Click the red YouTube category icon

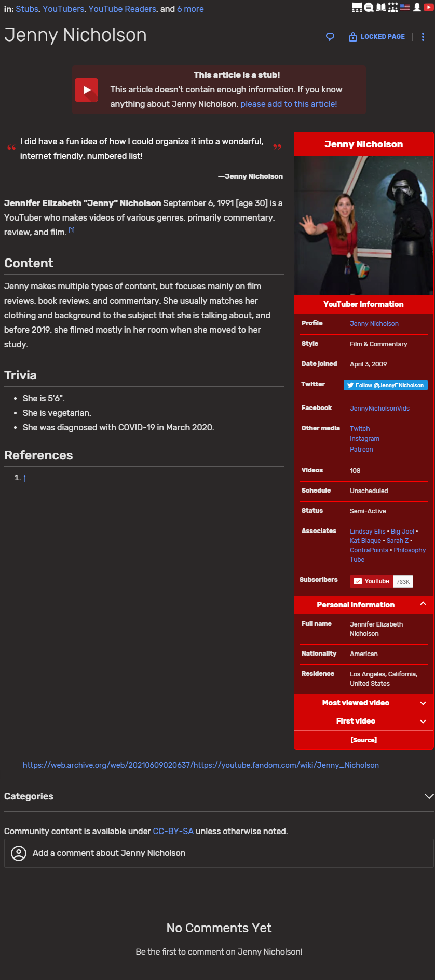(429, 7)
